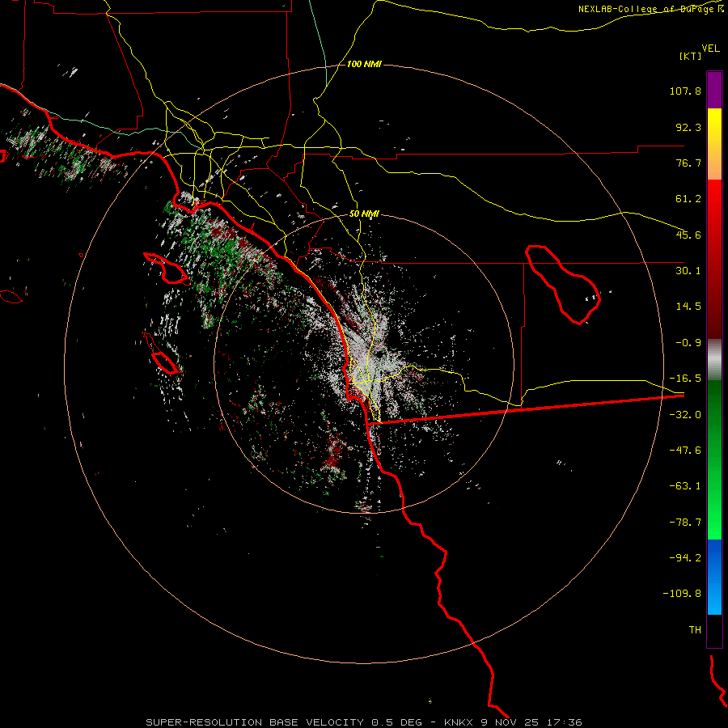Click the 100 NMI range ring label
The height and width of the screenshot is (728, 728).
click(365, 64)
